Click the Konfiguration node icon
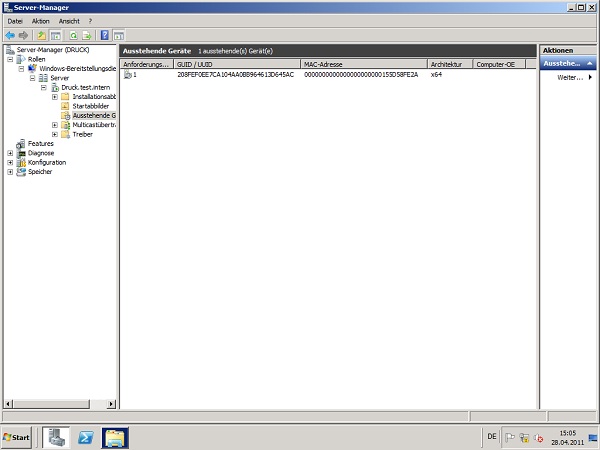The width and height of the screenshot is (600, 450). 21,163
